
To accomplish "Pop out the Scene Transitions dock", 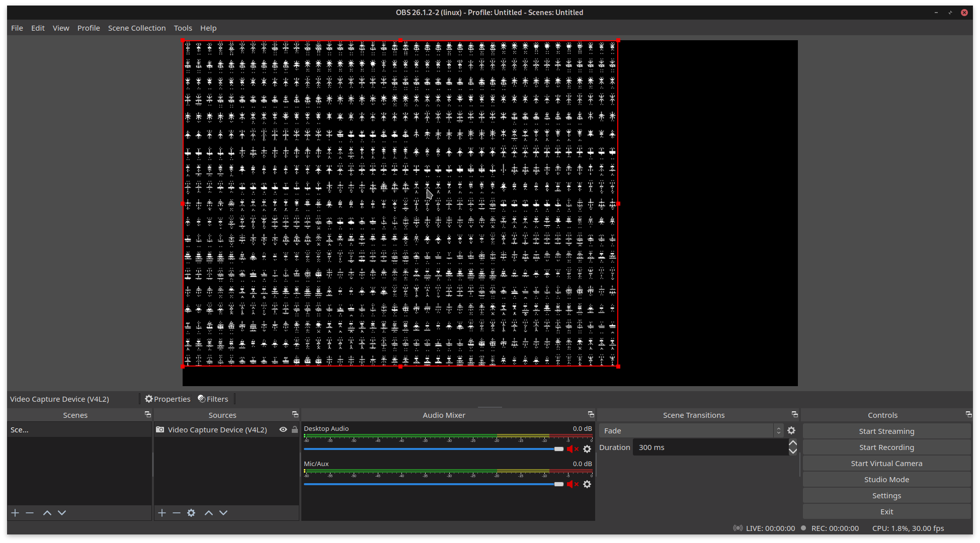I will [x=795, y=414].
